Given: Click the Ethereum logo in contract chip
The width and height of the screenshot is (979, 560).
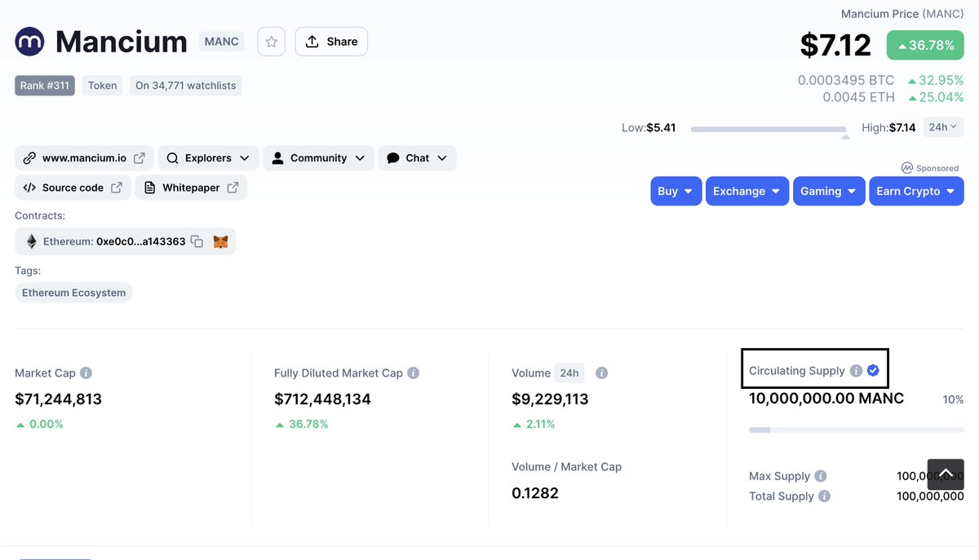Looking at the screenshot, I should tap(32, 241).
